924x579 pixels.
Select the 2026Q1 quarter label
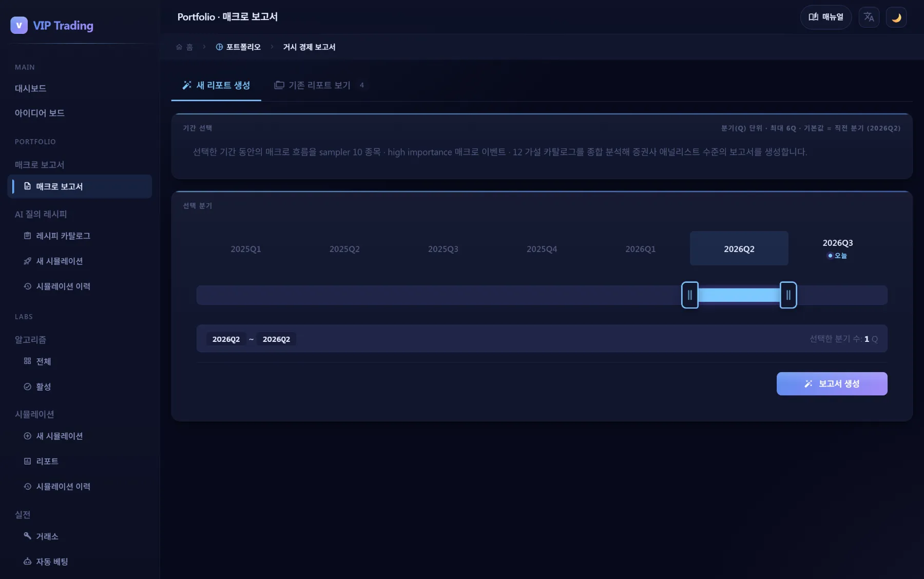(640, 249)
